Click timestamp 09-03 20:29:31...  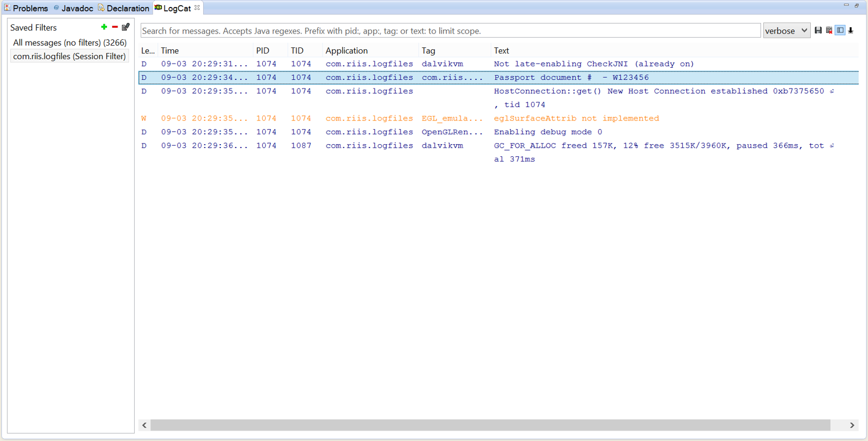click(204, 64)
